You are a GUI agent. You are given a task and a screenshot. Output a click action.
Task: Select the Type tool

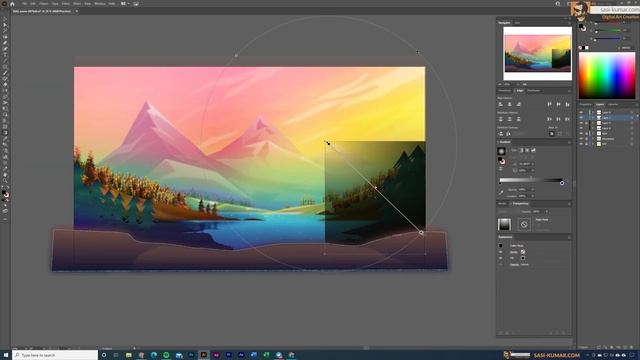(x=5, y=55)
